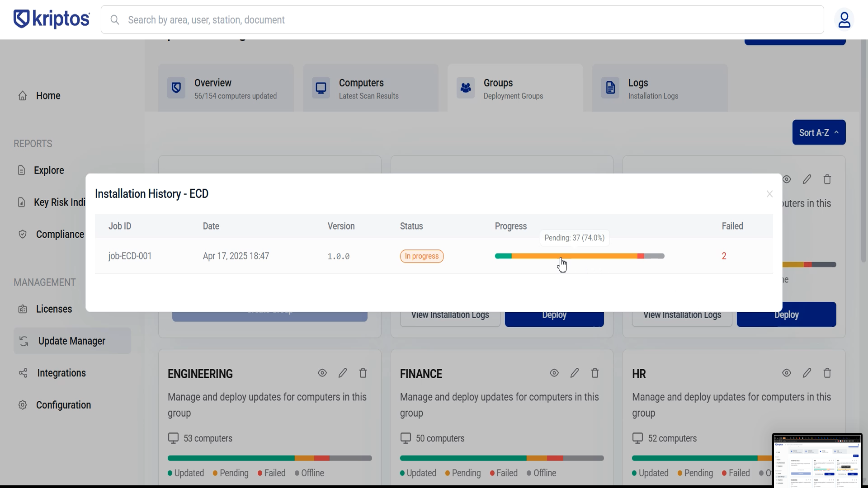
Task: Open the Integrations share icon
Action: click(22, 373)
